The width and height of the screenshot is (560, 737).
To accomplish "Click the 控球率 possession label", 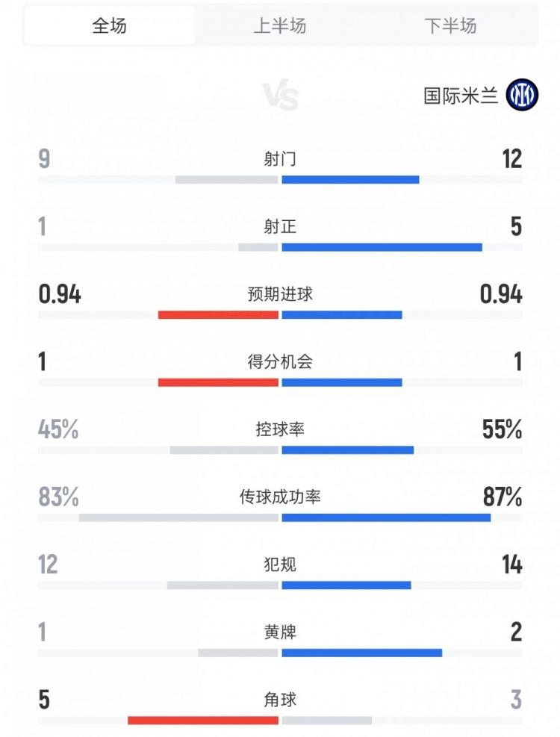I will 280,429.
